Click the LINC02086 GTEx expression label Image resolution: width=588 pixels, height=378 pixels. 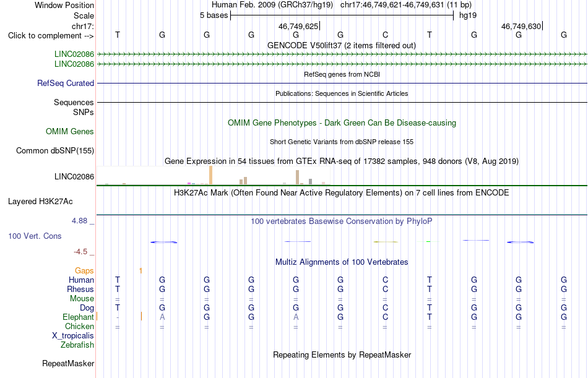(74, 176)
